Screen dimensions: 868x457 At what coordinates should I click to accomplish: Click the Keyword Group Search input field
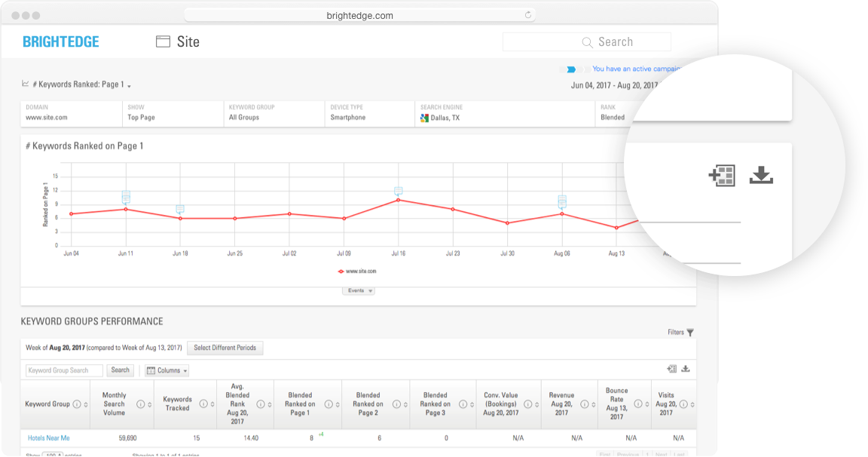coord(65,370)
